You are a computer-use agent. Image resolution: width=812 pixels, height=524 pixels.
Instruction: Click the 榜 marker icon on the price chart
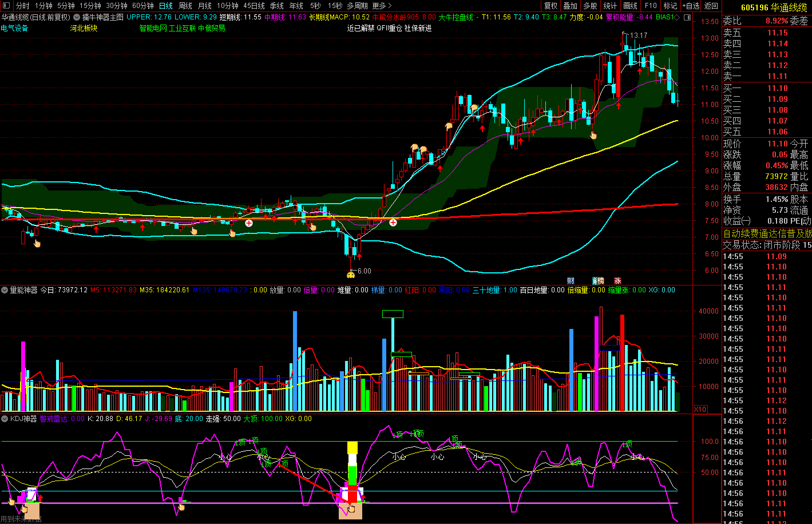[598, 280]
